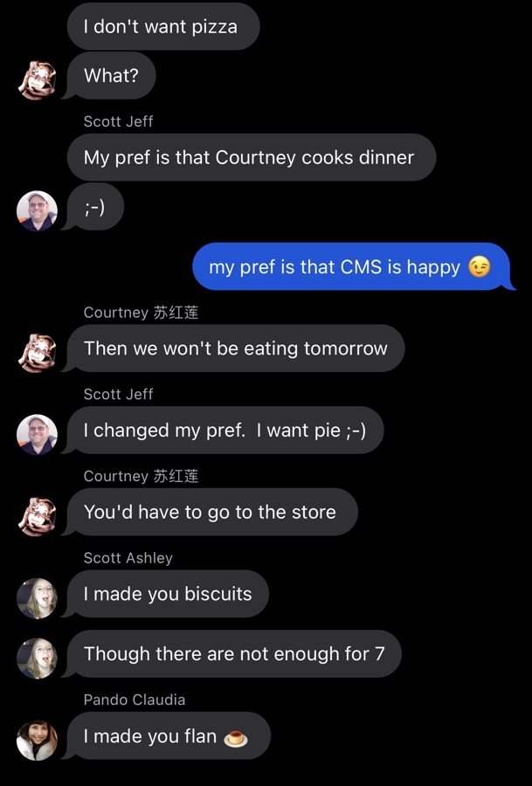Tap Pando Claudia's avatar beside flan message
Viewport: 532px width, 786px height.
[x=37, y=740]
